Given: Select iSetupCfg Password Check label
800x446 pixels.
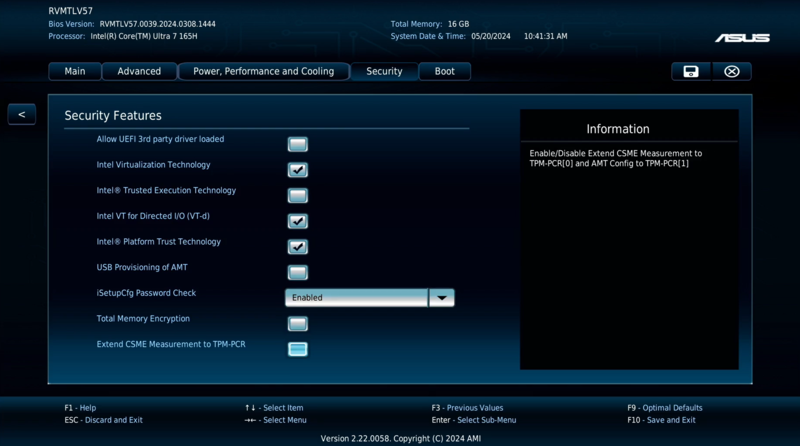Looking at the screenshot, I should point(146,293).
